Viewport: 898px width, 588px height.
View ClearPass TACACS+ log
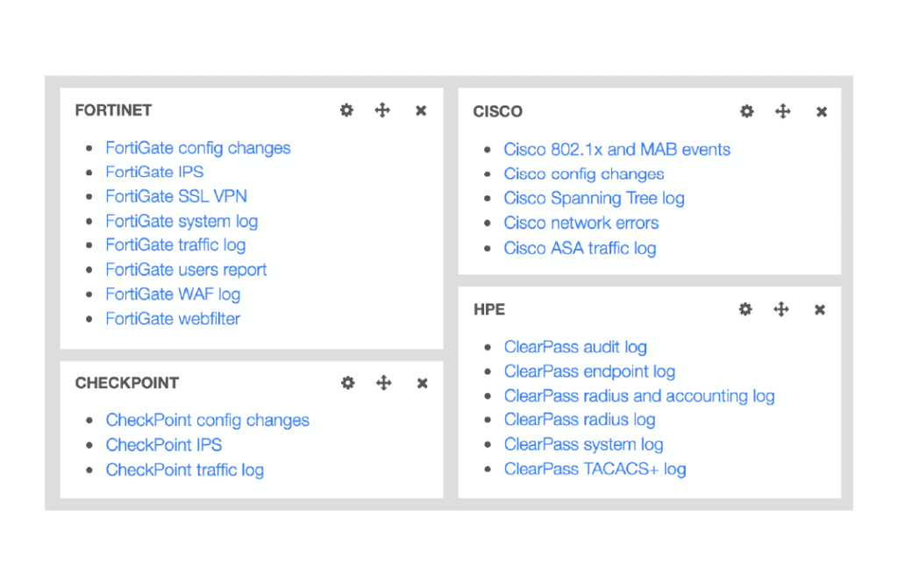595,469
